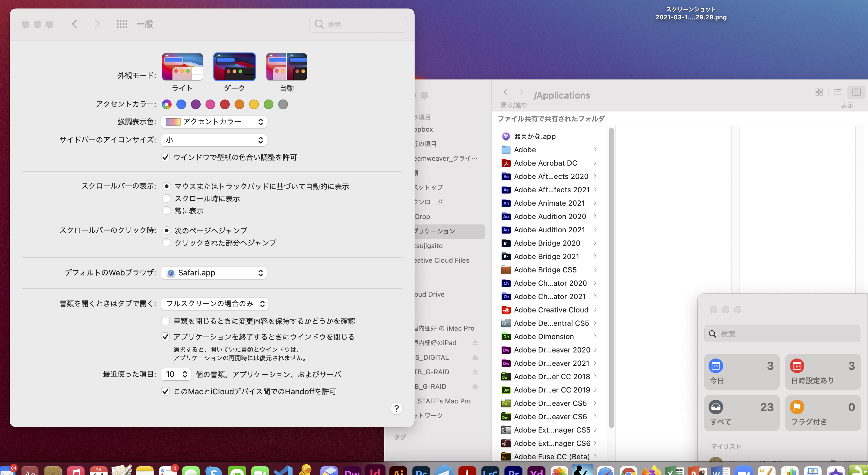868x475 pixels.
Task: Open the Today list in Reminders
Action: tap(741, 372)
